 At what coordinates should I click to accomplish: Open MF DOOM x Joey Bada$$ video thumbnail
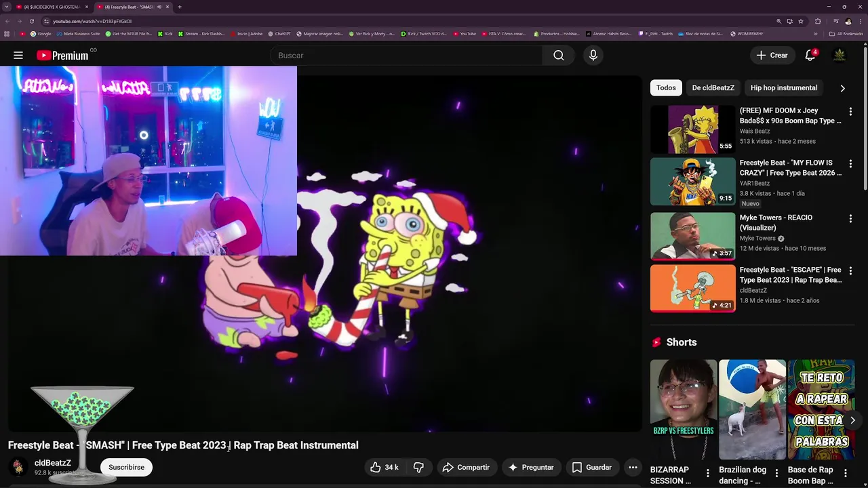tap(692, 129)
